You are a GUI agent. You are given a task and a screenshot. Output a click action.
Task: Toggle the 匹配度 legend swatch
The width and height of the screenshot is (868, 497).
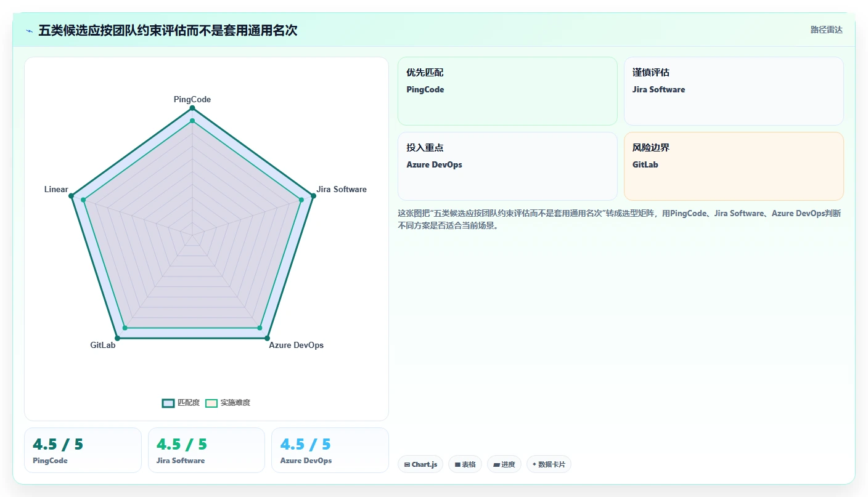tap(169, 403)
